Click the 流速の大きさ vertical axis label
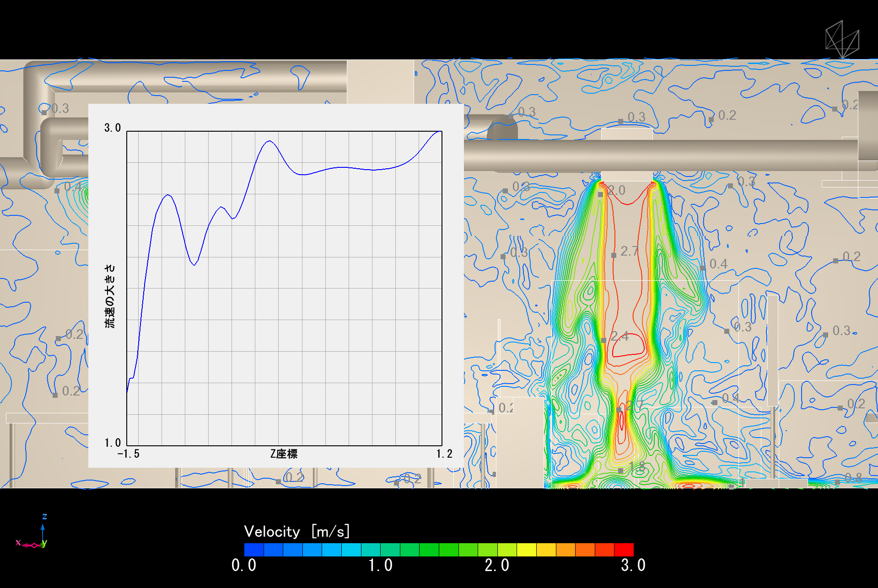 click(x=110, y=296)
